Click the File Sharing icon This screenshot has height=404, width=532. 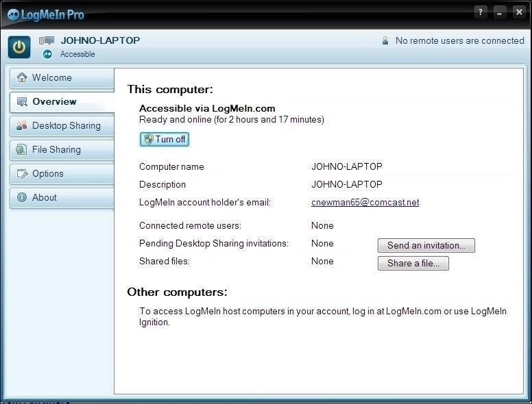pyautogui.click(x=21, y=149)
